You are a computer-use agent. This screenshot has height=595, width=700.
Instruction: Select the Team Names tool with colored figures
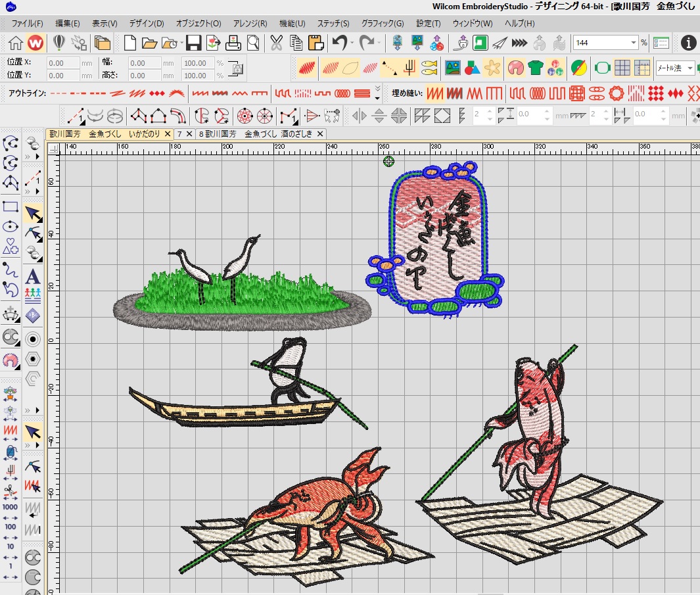tap(33, 296)
